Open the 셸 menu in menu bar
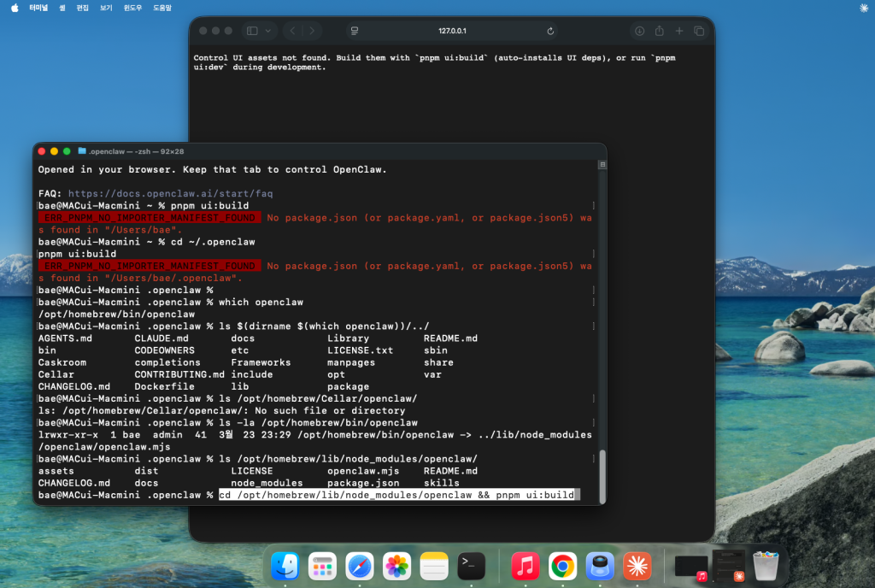875x588 pixels. (62, 7)
